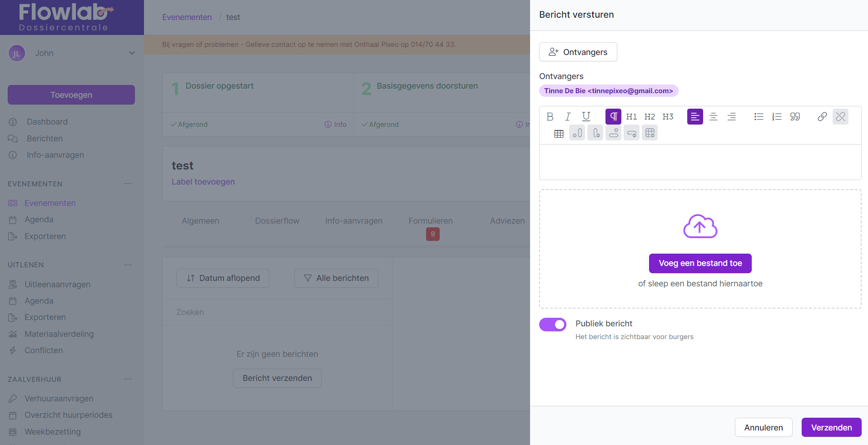Switch to the Dossierflow tab
This screenshot has height=445, width=868.
point(277,221)
